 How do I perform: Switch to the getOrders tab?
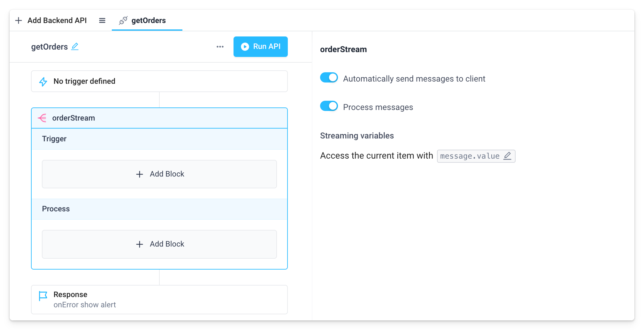point(148,20)
